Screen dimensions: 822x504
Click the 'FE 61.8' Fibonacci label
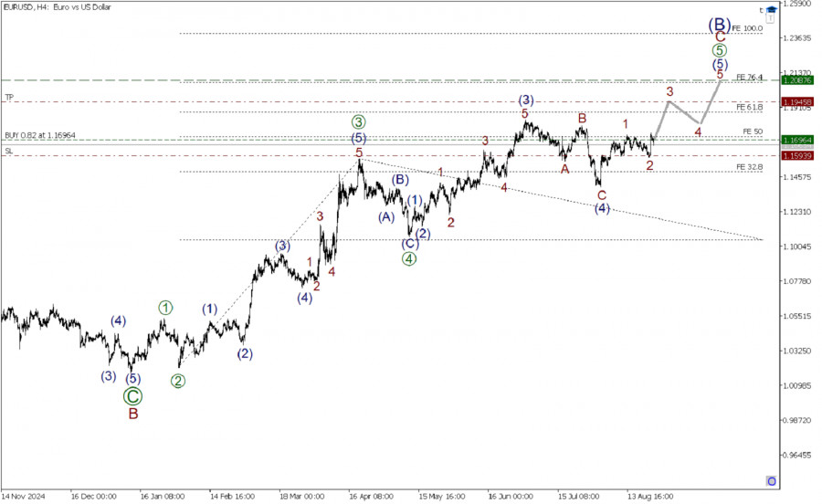click(749, 107)
